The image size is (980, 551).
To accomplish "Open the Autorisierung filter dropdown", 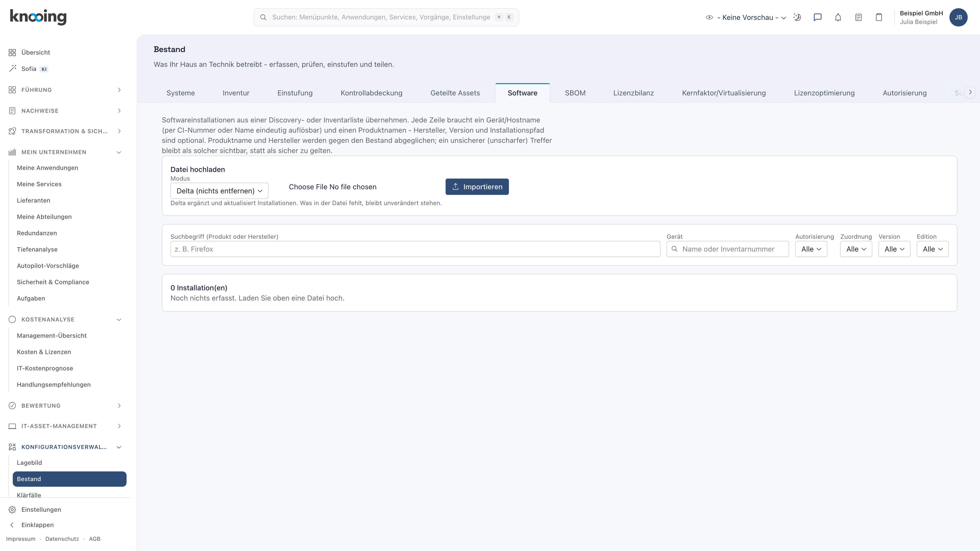I will click(811, 249).
